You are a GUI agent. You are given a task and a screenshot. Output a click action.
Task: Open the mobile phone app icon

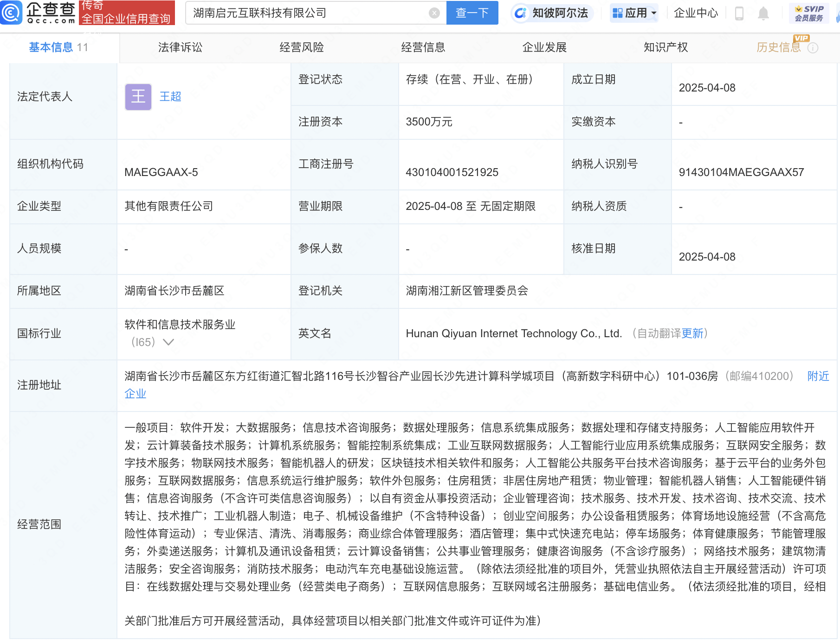tap(739, 13)
